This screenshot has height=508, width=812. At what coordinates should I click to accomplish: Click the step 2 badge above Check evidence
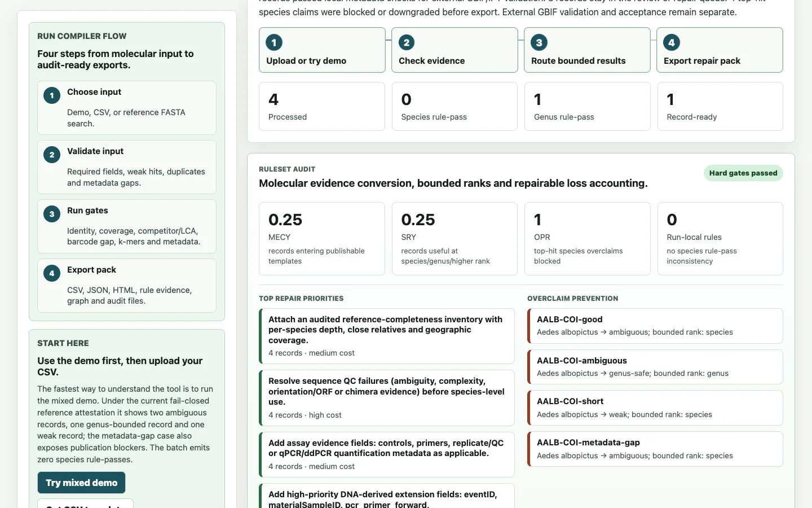(x=407, y=42)
